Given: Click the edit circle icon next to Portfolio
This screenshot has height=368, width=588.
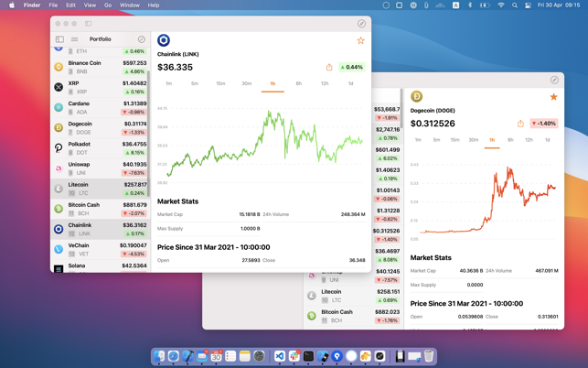Looking at the screenshot, I should pyautogui.click(x=142, y=39).
